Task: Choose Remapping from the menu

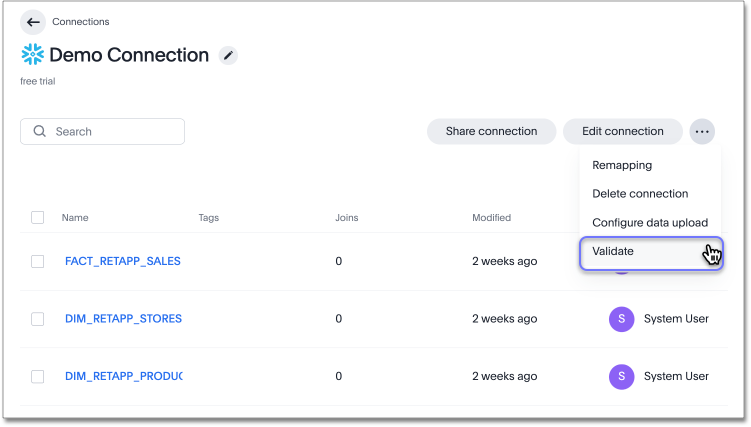Action: point(622,165)
